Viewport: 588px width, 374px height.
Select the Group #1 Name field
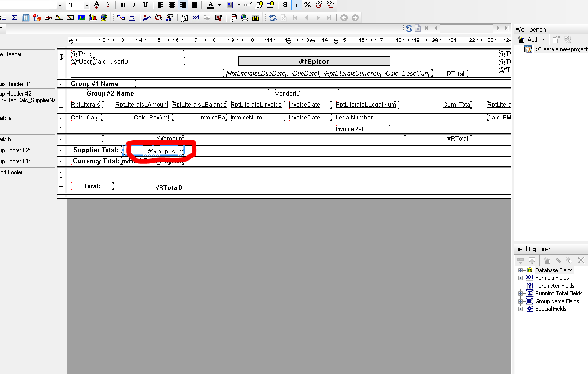(x=103, y=84)
